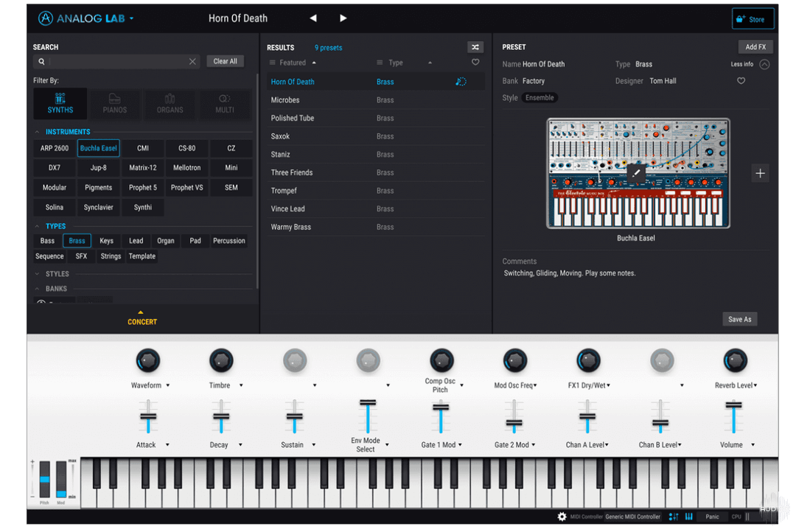Switch to CONCERT mode at the bottom
The height and width of the screenshot is (532, 796).
(142, 321)
